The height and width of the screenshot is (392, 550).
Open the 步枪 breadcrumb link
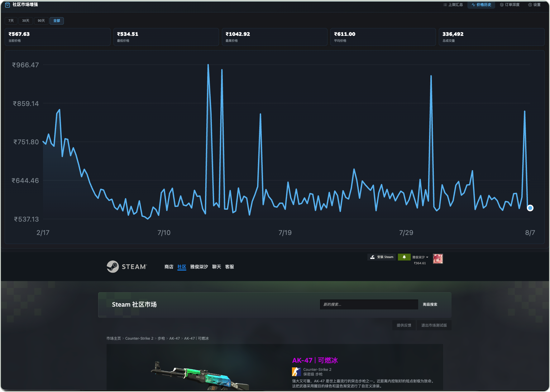click(161, 338)
